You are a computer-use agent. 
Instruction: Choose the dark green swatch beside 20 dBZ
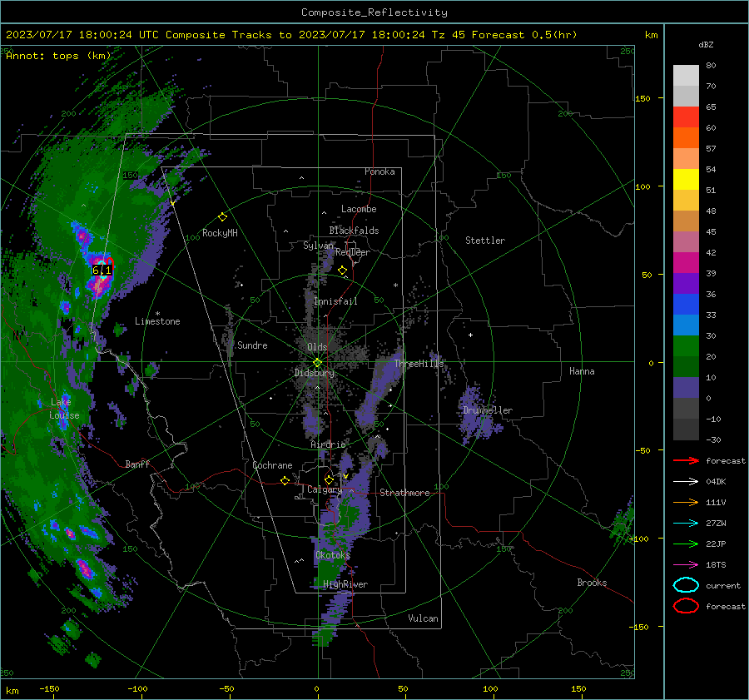tap(686, 366)
